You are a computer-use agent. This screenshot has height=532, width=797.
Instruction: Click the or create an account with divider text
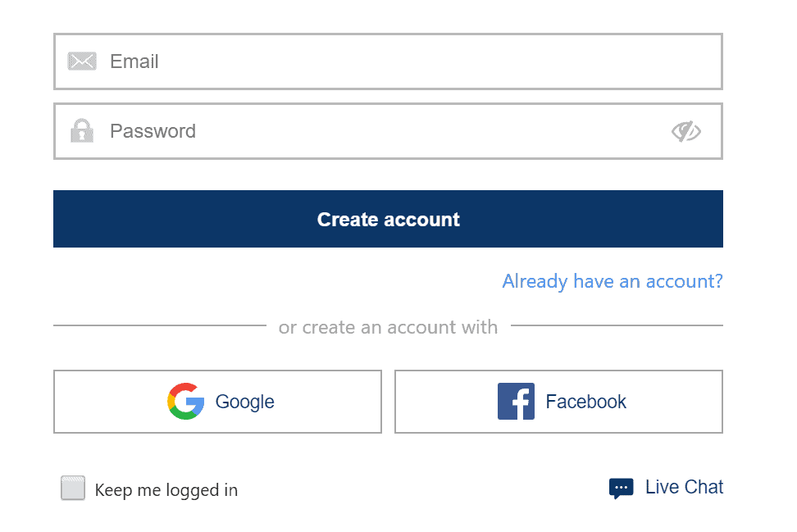click(x=389, y=327)
